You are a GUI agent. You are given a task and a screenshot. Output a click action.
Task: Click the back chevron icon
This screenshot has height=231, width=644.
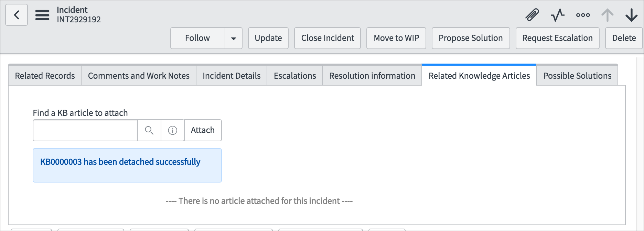pos(17,15)
